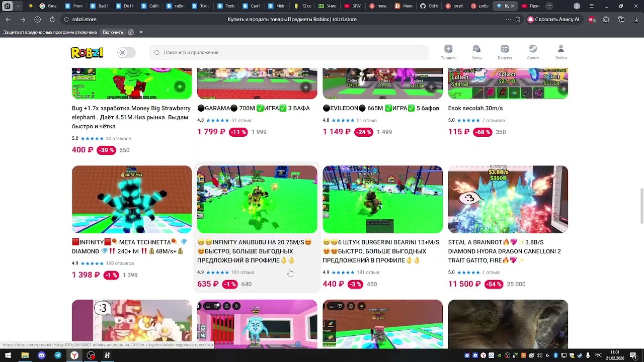Click the 198 отзывов review count

tap(121, 263)
